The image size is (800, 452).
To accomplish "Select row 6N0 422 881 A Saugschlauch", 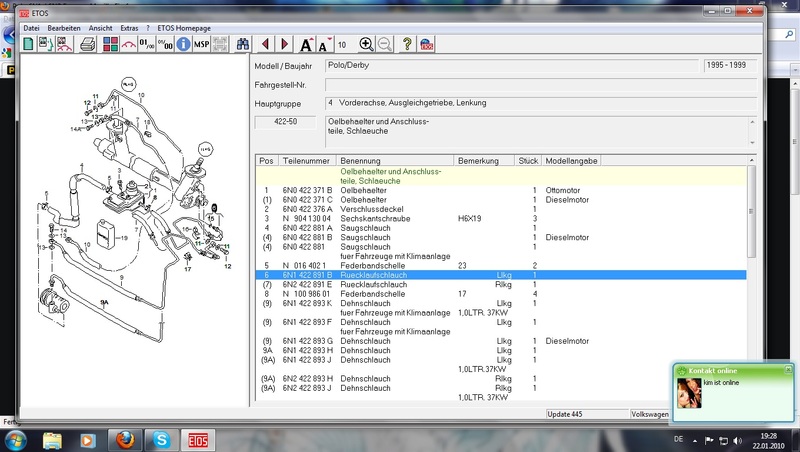I will point(501,228).
